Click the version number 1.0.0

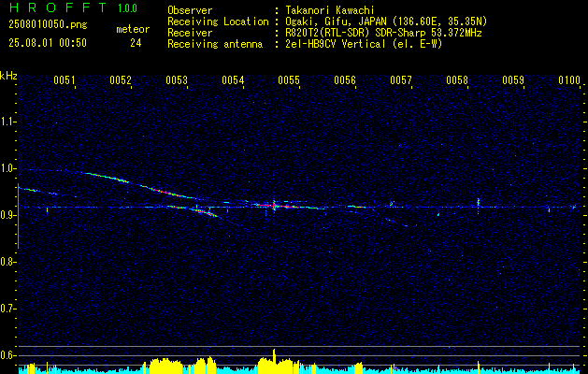[127, 8]
